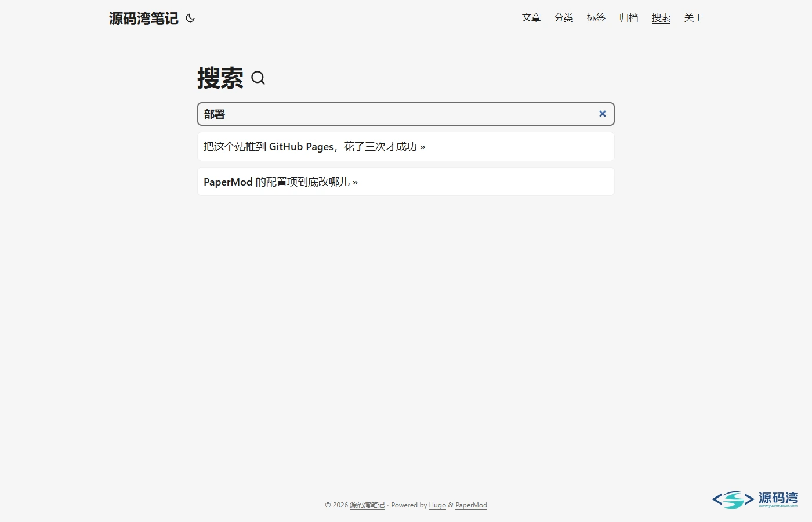Go to the 分类 page
This screenshot has width=812, height=522.
pyautogui.click(x=564, y=18)
